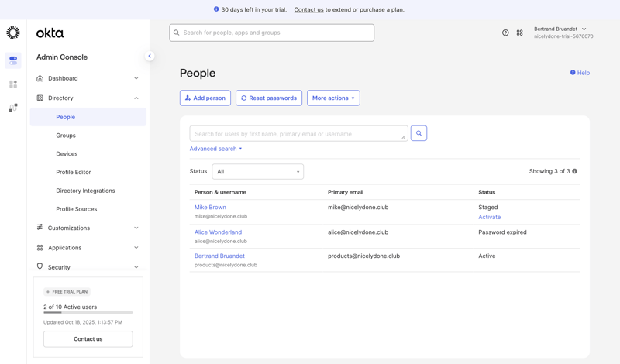620x364 pixels.
Task: Click the alice@nicelydone.club primary email cell
Action: pos(358,232)
